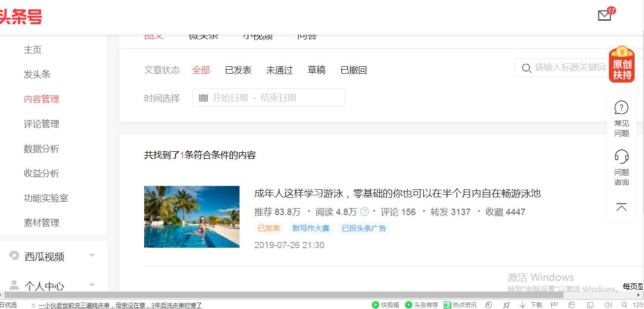The width and height of the screenshot is (644, 309).
Task: Open the message notifications envelope with 17 unread
Action: (x=604, y=15)
